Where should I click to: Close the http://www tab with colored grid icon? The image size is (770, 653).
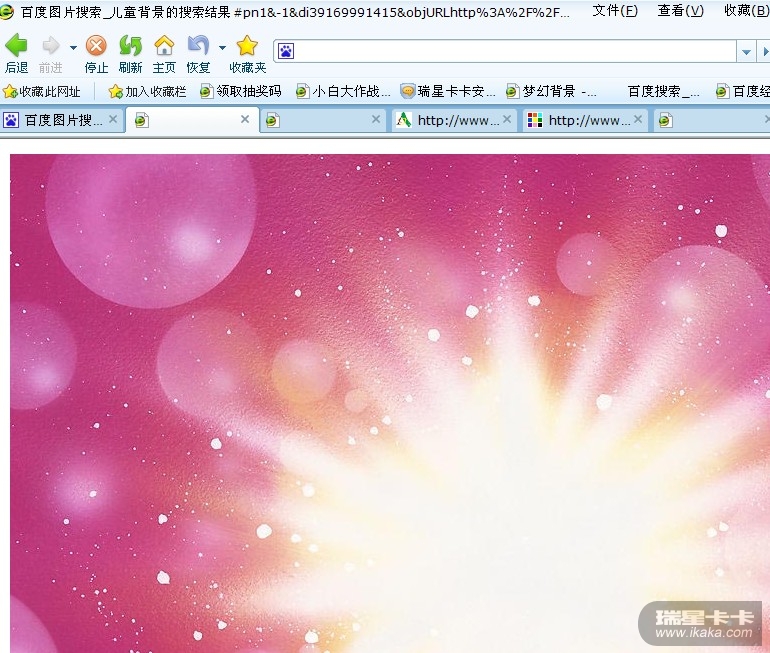click(638, 119)
